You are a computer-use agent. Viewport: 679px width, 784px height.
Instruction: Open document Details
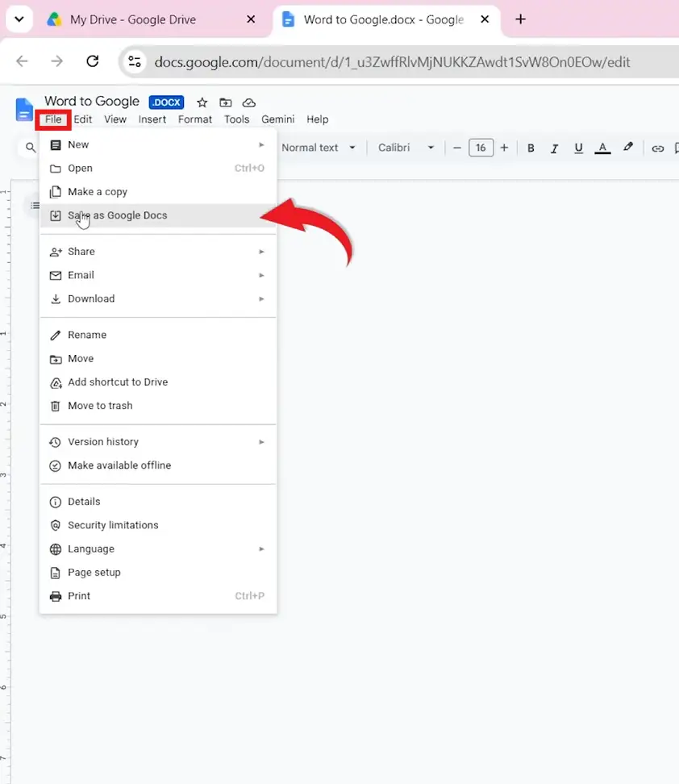pyautogui.click(x=158, y=502)
